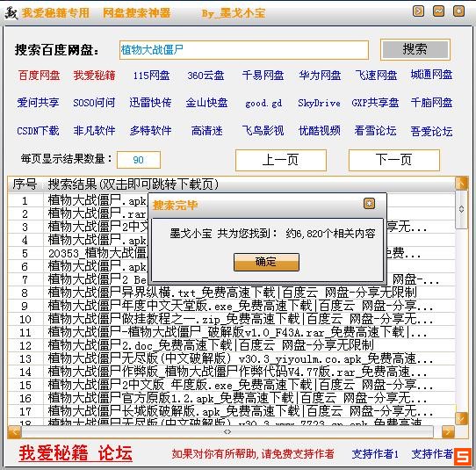
Task: Click the orange S icon at bottom right
Action: (x=463, y=456)
